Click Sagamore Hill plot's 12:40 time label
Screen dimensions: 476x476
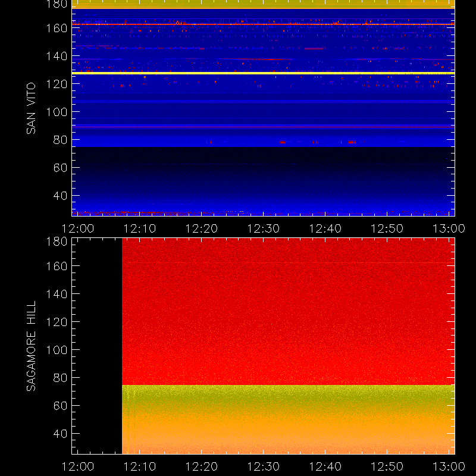point(325,466)
